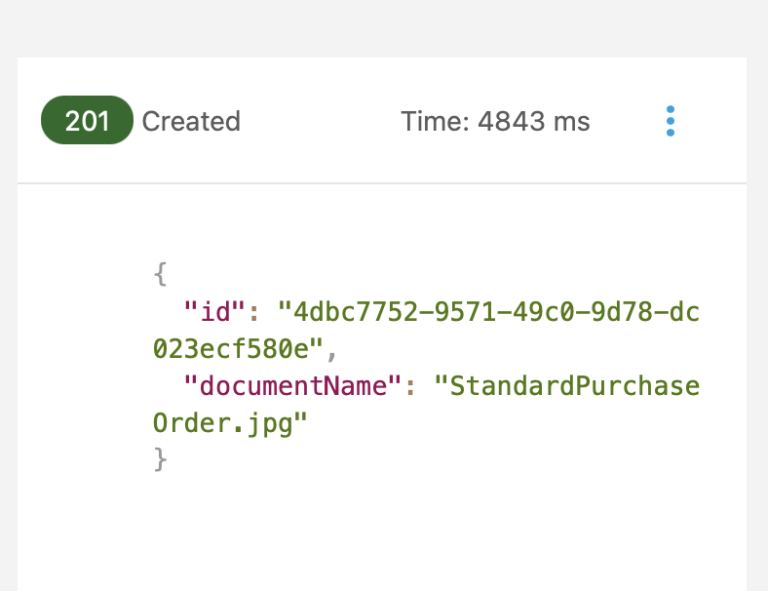Image resolution: width=768 pixels, height=591 pixels.
Task: Place cursor at closing curly brace
Action: pos(159,460)
